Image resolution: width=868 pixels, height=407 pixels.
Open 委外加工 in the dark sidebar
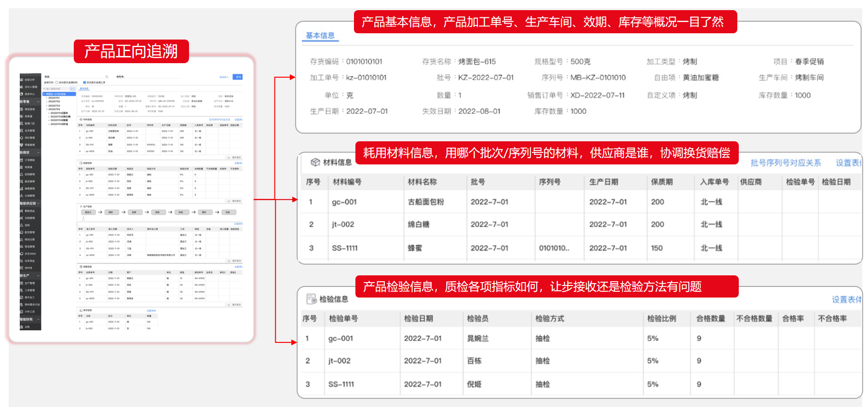pyautogui.click(x=30, y=298)
